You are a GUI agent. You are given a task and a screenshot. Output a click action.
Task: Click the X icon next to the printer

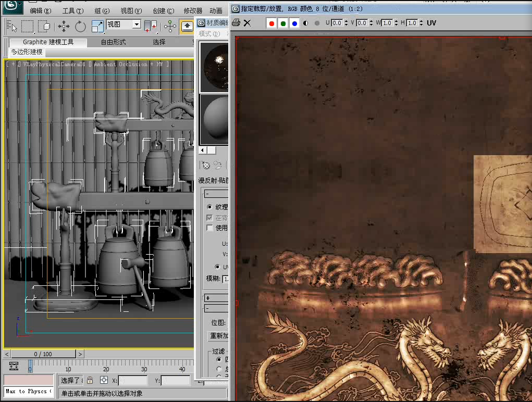248,23
